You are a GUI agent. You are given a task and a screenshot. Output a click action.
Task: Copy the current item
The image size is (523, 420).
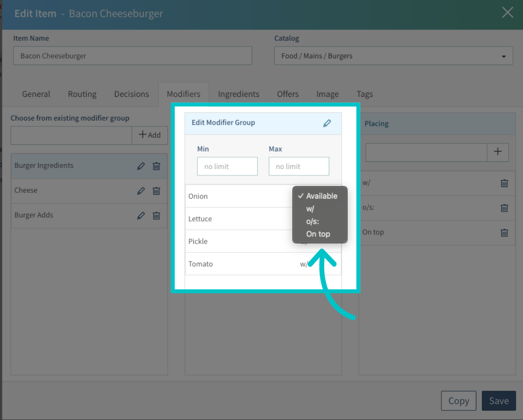[x=458, y=401]
